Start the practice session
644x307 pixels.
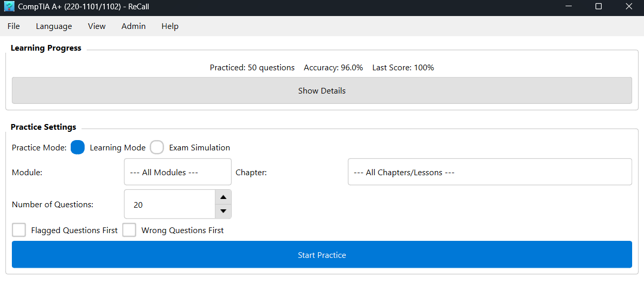[x=321, y=255]
